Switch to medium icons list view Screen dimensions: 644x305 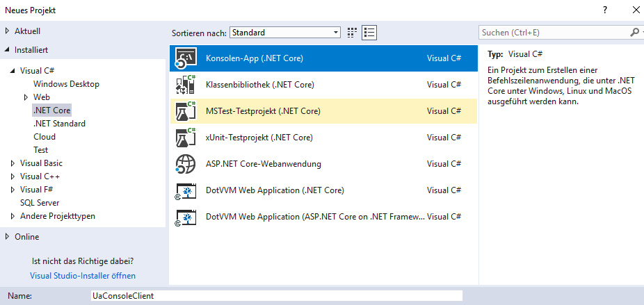pyautogui.click(x=369, y=33)
